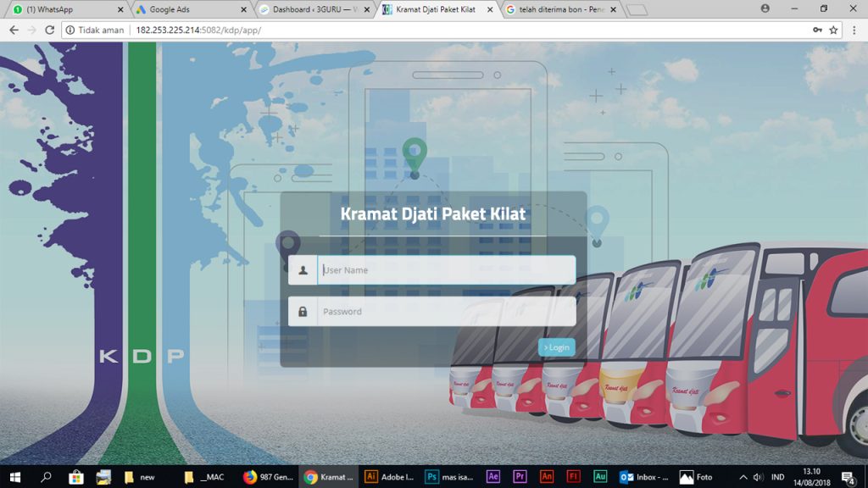Screen dimensions: 868x488
Task: Select the Kramat Djati Paket Kilat tab
Action: point(437,9)
